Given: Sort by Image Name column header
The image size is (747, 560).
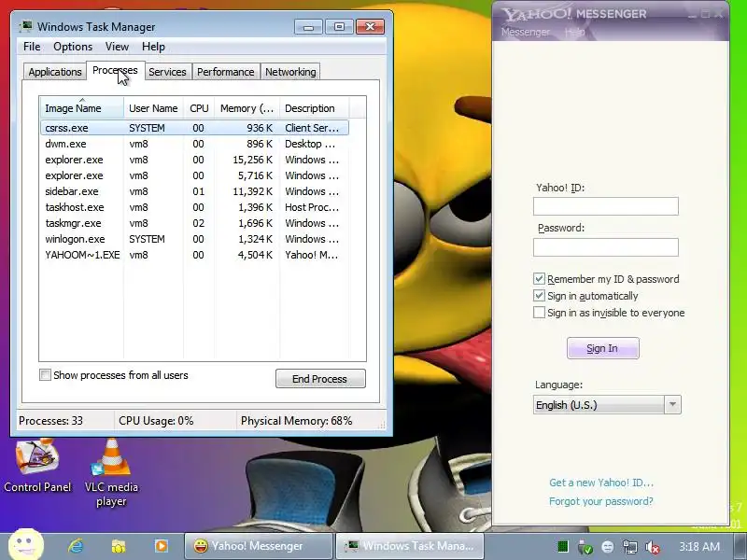Looking at the screenshot, I should click(82, 108).
